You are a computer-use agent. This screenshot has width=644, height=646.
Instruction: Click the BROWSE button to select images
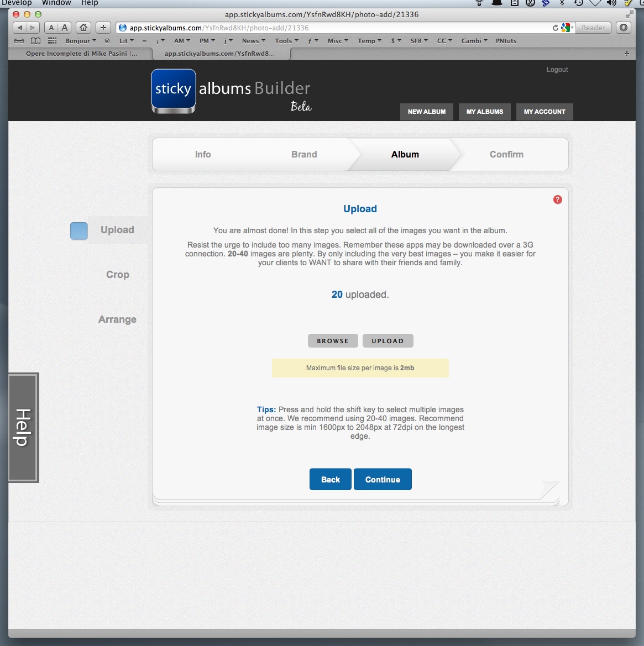[x=333, y=341]
